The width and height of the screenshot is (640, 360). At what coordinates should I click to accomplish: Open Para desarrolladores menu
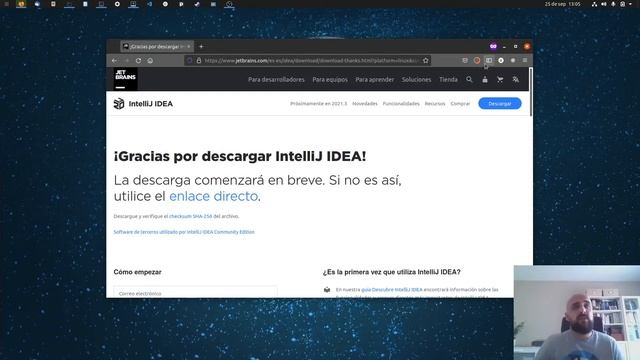point(276,80)
